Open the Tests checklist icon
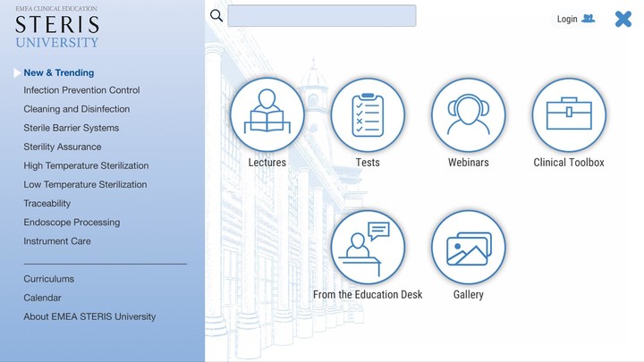Image resolution: width=644 pixels, height=362 pixels. [x=368, y=114]
